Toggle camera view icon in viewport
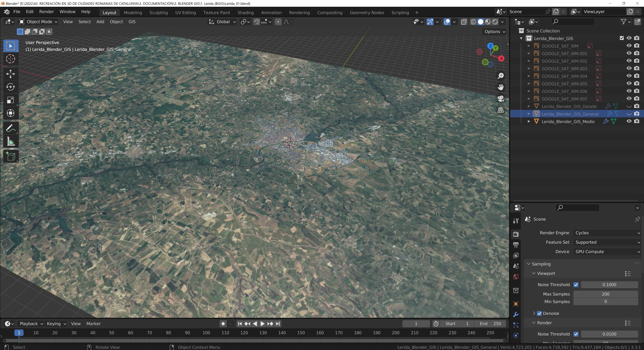Viewport: 644px width, 350px height. (500, 99)
